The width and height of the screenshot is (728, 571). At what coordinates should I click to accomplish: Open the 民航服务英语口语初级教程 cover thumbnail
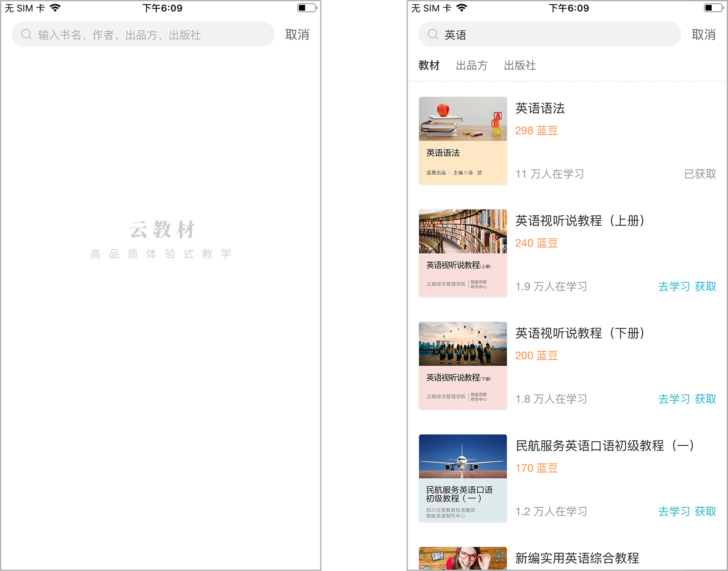coord(463,478)
